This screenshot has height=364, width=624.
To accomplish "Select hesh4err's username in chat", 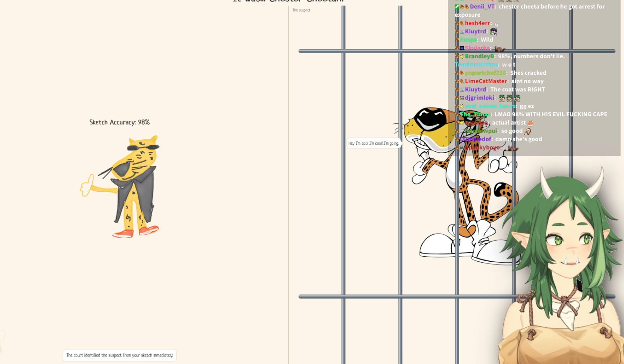I will click(477, 23).
